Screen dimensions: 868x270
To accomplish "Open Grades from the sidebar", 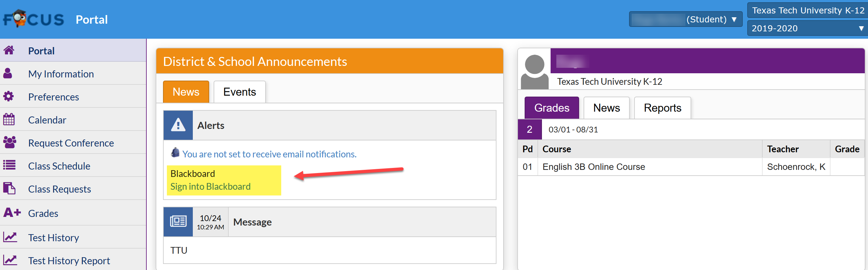I will (x=73, y=213).
